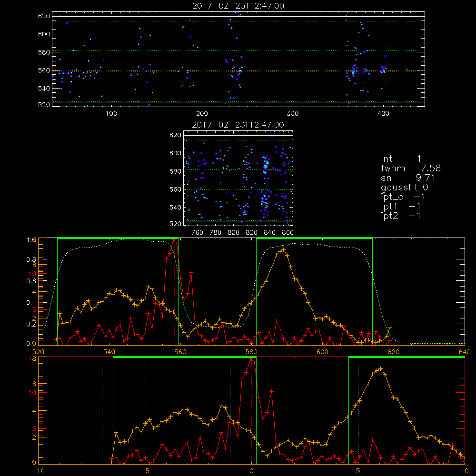The width and height of the screenshot is (476, 476).
Task: Click the red curve peak near 558 in profile plot
Action: click(x=174, y=240)
